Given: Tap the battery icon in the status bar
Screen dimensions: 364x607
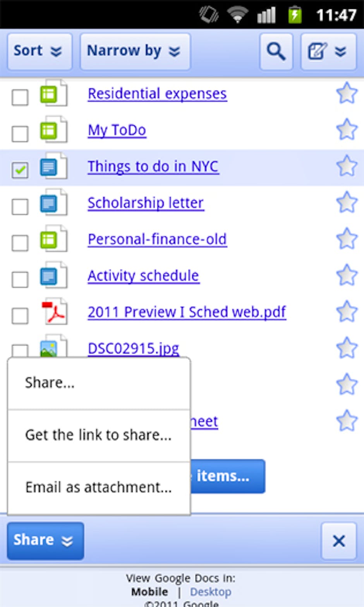Looking at the screenshot, I should (295, 15).
